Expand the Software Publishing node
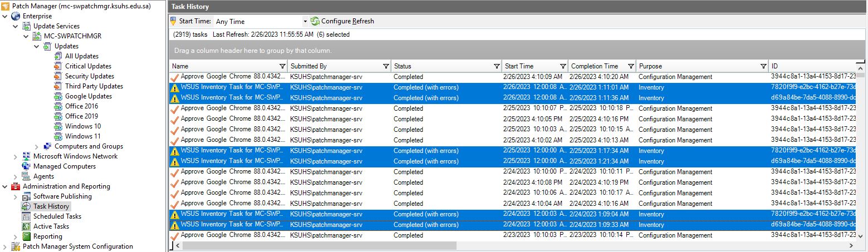868x252 pixels. 16,196
